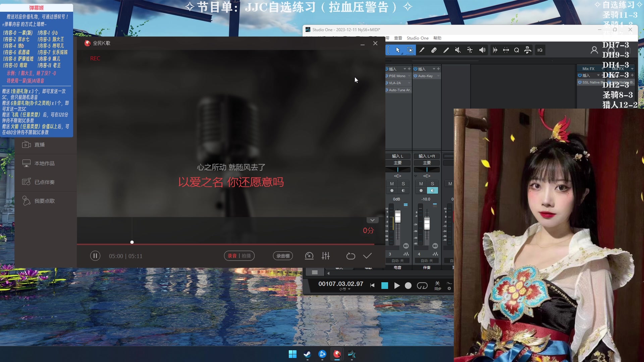Open the 伴奏 channel insert dropdown arrow
This screenshot has height=362, width=644.
point(434,69)
